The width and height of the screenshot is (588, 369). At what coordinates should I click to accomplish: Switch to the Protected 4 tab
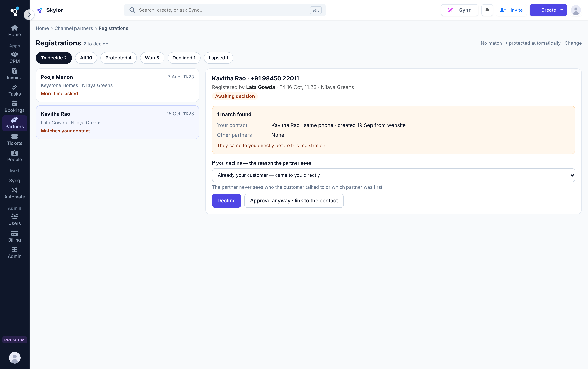118,58
